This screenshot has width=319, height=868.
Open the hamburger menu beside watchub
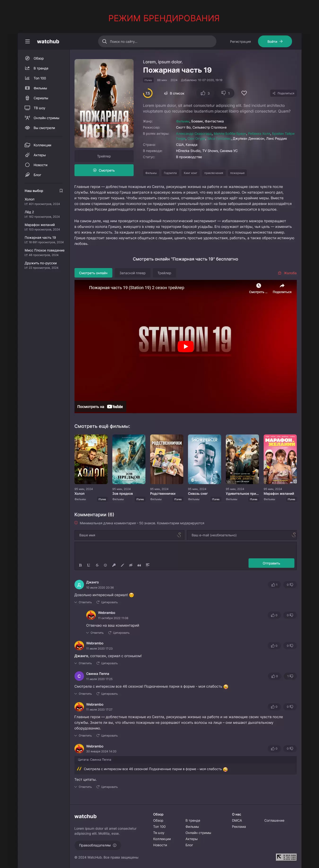point(27,41)
